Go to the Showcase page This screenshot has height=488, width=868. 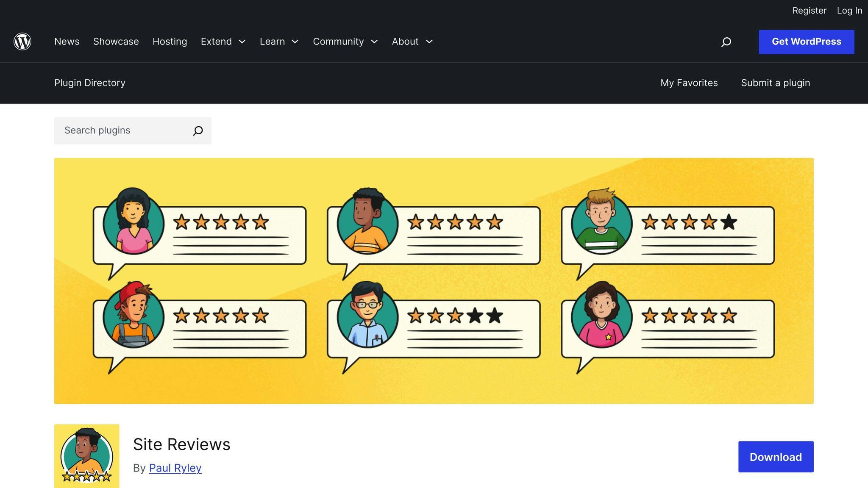[x=116, y=42]
